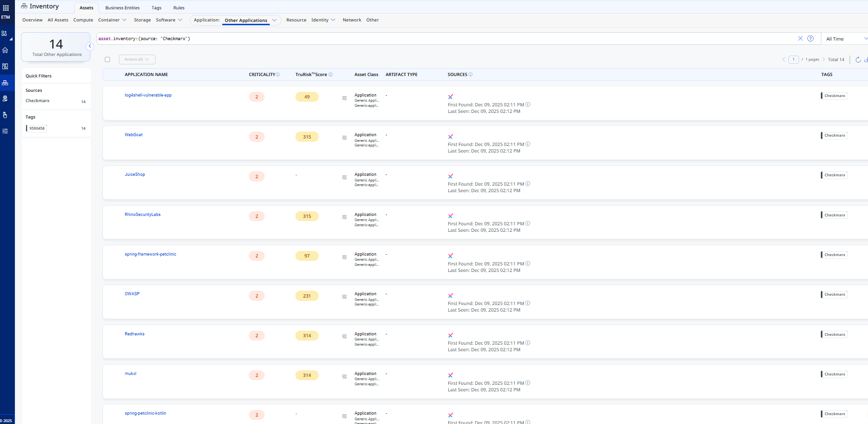Refresh the application list

point(858,60)
